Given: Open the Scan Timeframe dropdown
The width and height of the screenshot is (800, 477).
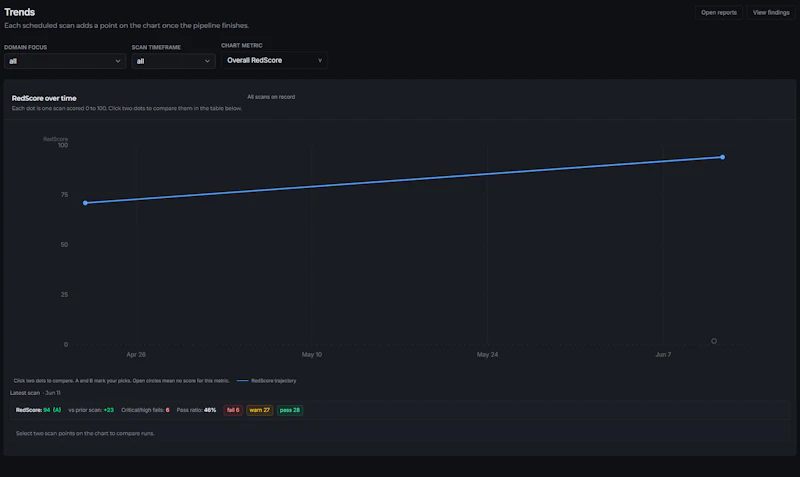Looking at the screenshot, I should pos(173,61).
